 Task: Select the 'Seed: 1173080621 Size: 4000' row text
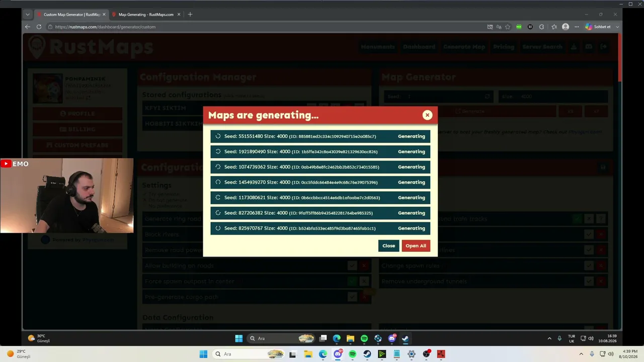pyautogui.click(x=257, y=198)
